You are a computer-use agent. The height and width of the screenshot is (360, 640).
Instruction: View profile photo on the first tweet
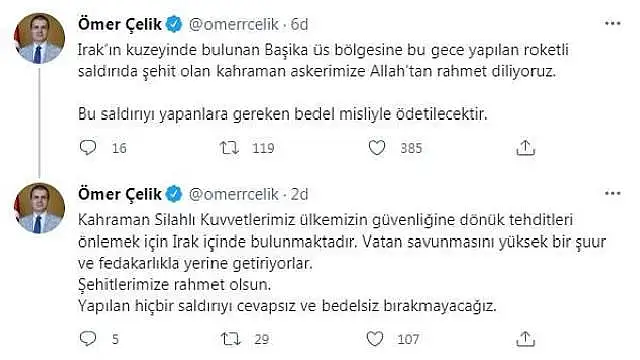tap(40, 38)
